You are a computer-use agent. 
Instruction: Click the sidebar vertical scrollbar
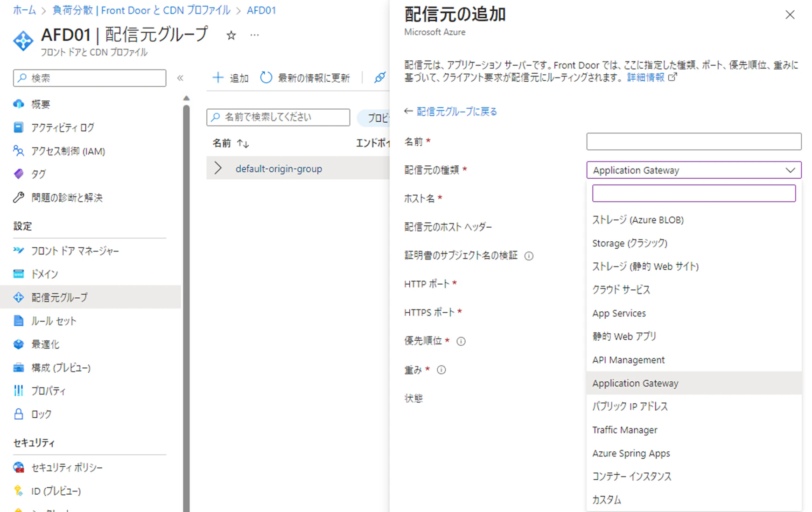pyautogui.click(x=186, y=308)
